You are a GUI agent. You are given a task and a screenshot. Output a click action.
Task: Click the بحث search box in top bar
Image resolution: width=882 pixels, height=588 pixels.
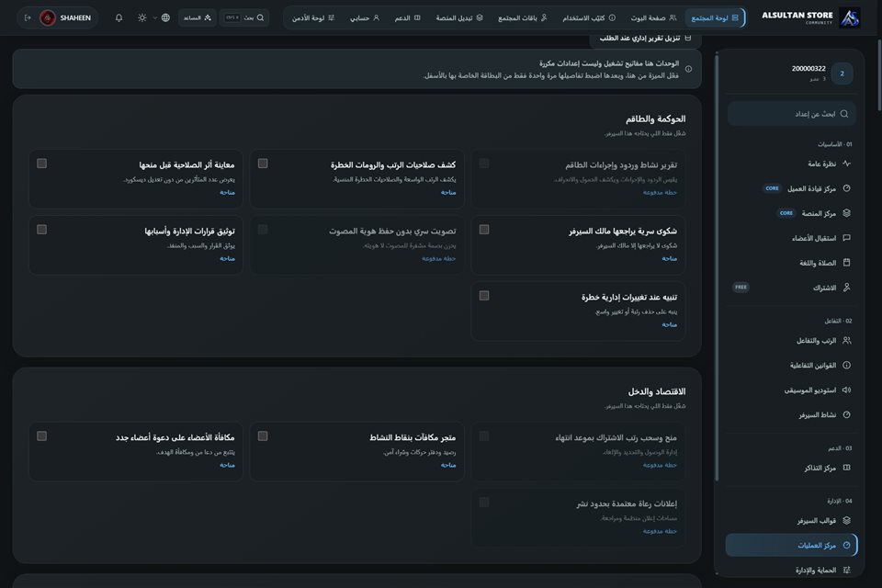pyautogui.click(x=244, y=18)
